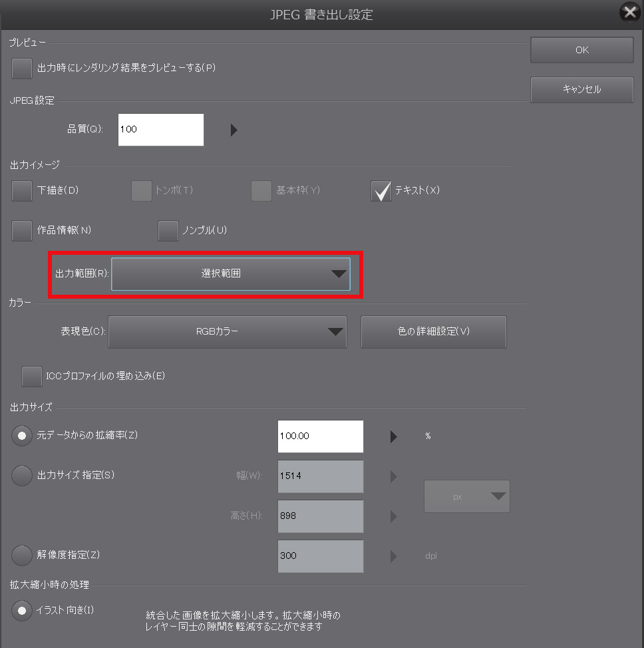Open 色の詳細設定(V) advanced color settings
The image size is (644, 648).
[433, 331]
